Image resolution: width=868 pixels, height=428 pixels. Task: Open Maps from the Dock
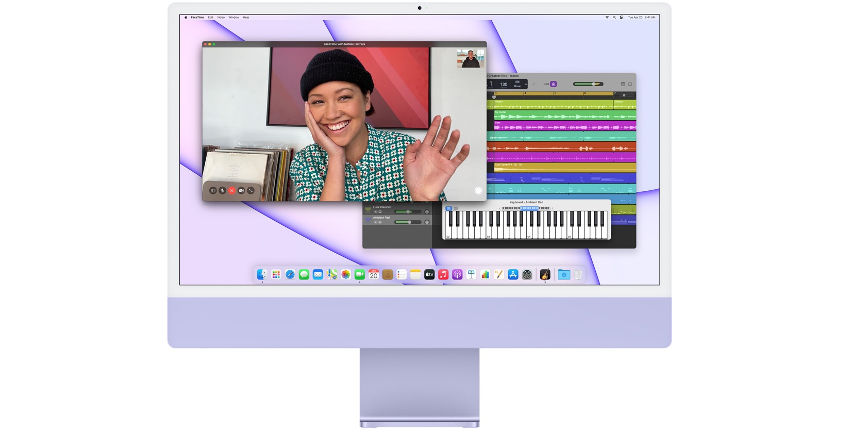[332, 274]
